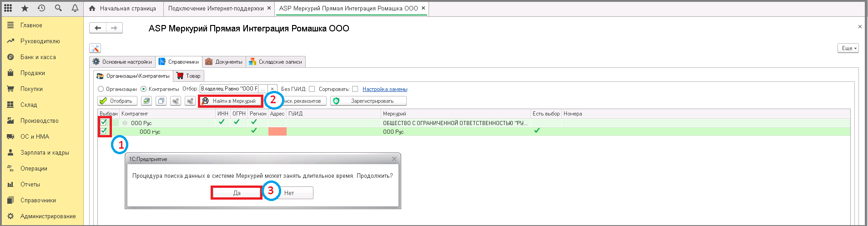Open the Документы tab
Screen dimensions: 868x226
point(224,62)
